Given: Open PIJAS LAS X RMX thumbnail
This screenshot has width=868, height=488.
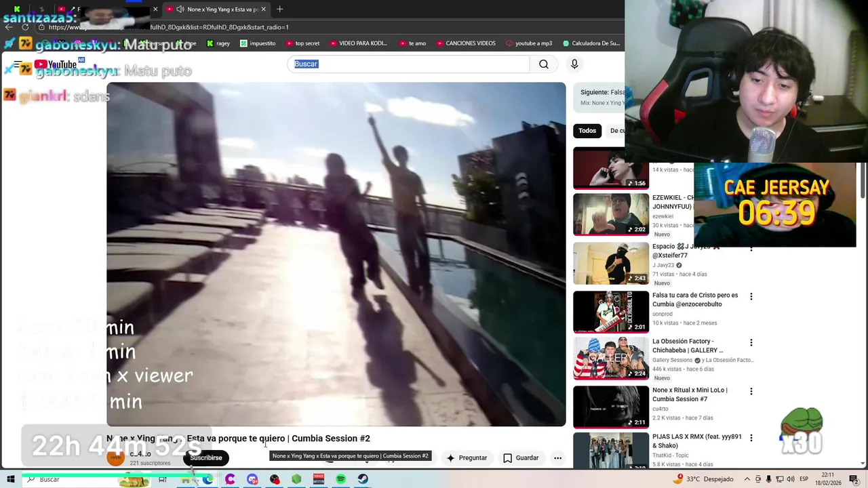Looking at the screenshot, I should tap(611, 451).
